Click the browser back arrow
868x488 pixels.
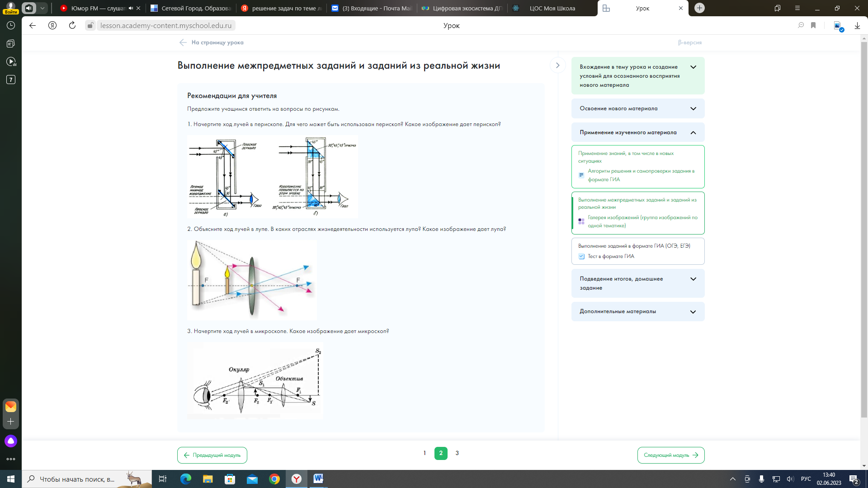tap(33, 26)
